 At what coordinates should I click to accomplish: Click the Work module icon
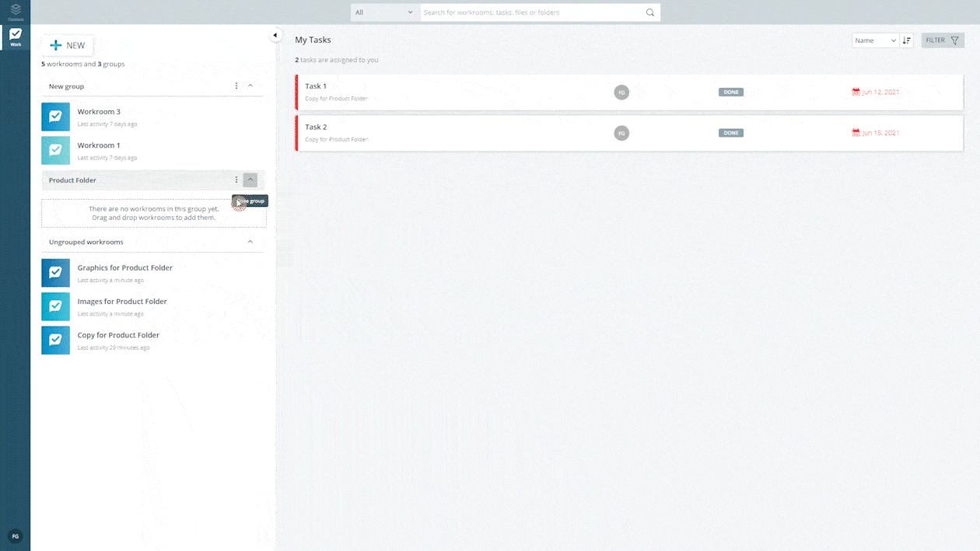tap(16, 37)
